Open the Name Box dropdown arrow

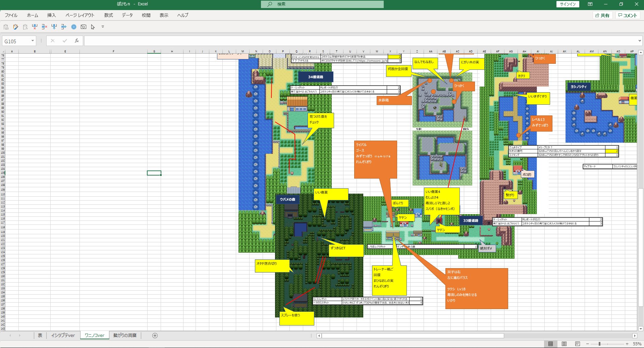click(x=33, y=41)
